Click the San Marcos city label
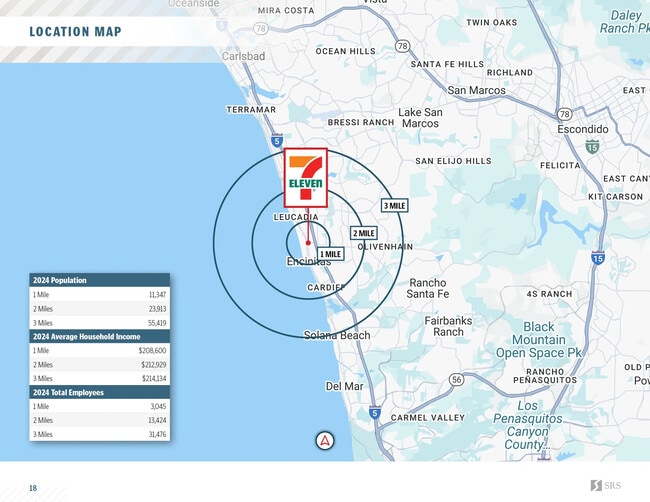Viewport: 650px width, 502px height. pyautogui.click(x=476, y=90)
